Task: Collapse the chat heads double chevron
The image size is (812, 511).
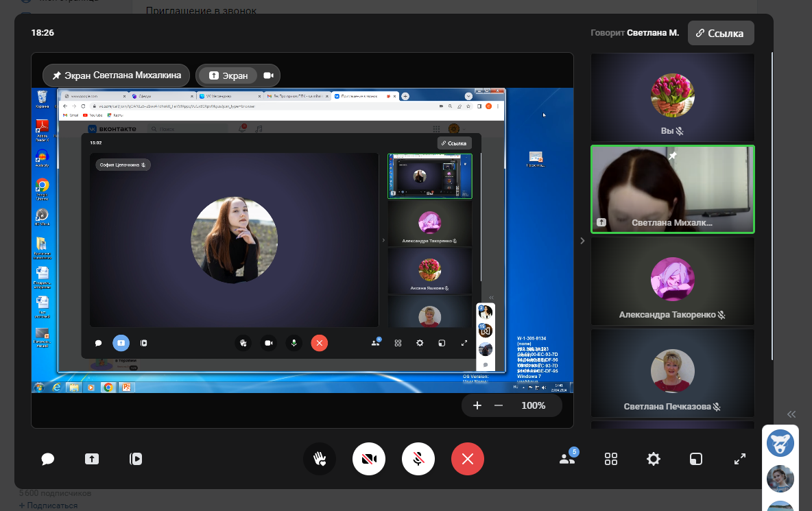Action: [x=791, y=414]
